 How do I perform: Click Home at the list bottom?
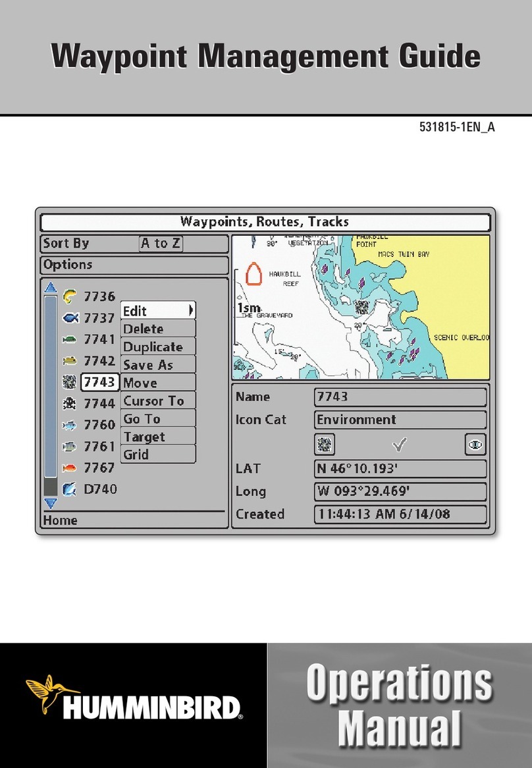(x=60, y=520)
